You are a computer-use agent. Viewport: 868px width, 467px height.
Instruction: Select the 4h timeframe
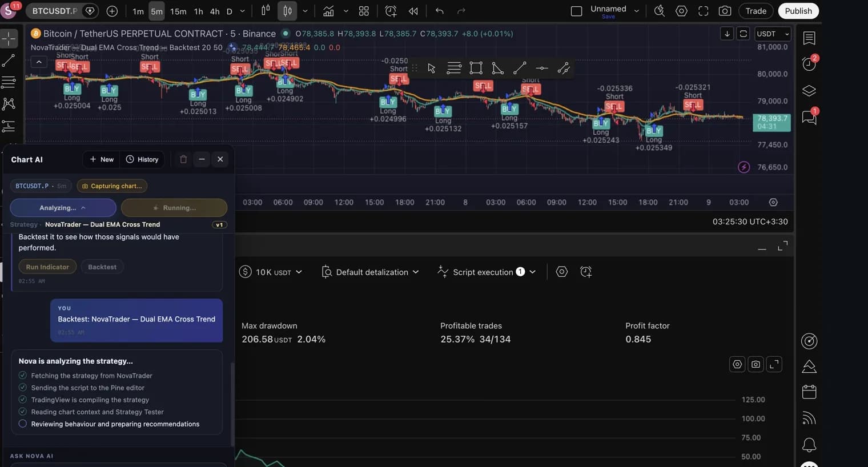(215, 11)
